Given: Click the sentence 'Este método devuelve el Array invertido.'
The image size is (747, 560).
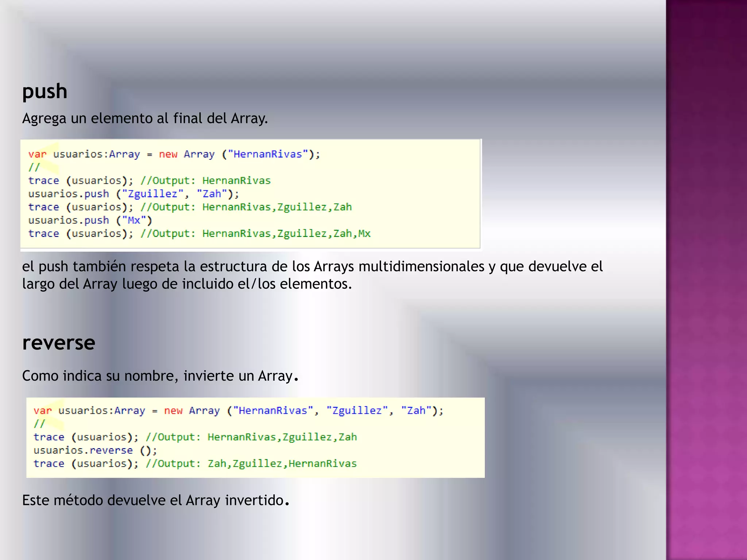Looking at the screenshot, I should (156, 500).
